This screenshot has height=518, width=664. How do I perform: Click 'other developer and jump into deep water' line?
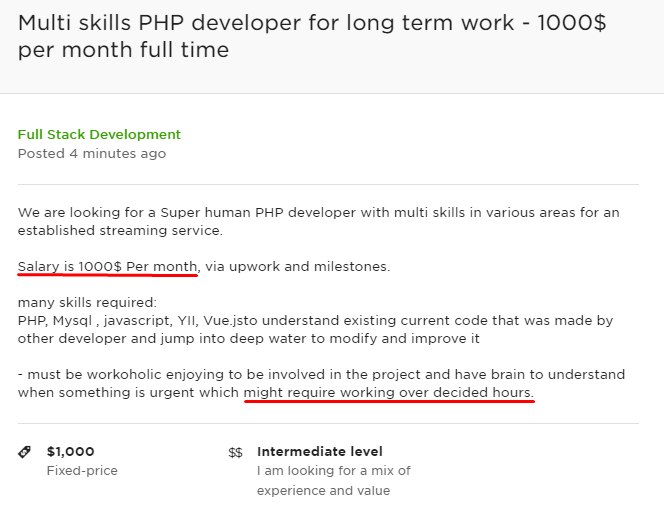(249, 339)
